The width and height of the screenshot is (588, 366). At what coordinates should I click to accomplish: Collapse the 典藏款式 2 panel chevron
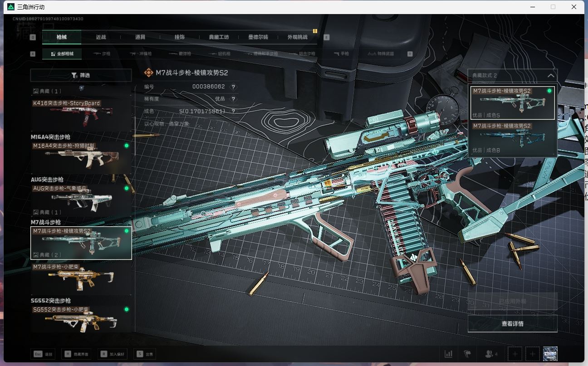550,76
